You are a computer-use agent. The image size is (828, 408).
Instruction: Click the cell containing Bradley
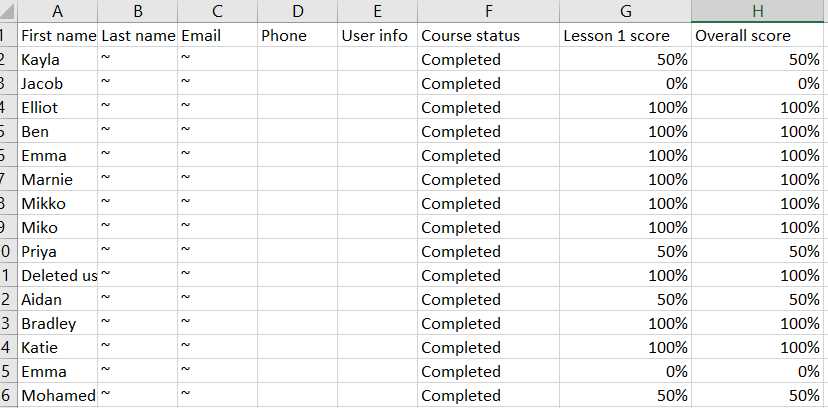(x=58, y=324)
